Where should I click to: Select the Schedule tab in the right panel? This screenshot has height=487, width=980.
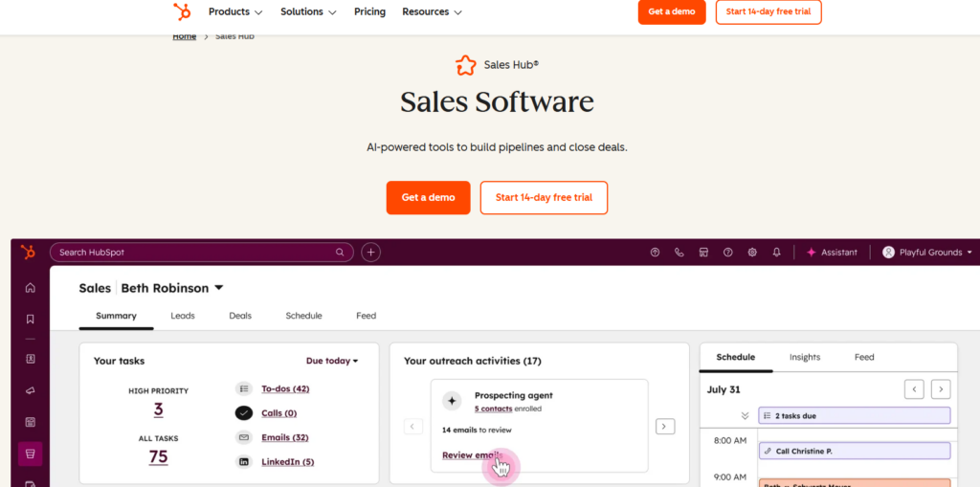[x=736, y=358]
